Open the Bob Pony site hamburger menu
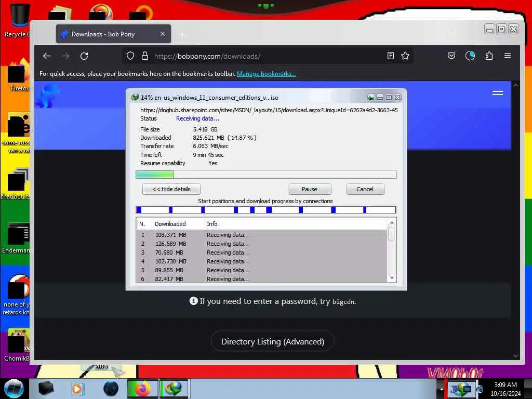 [x=498, y=93]
